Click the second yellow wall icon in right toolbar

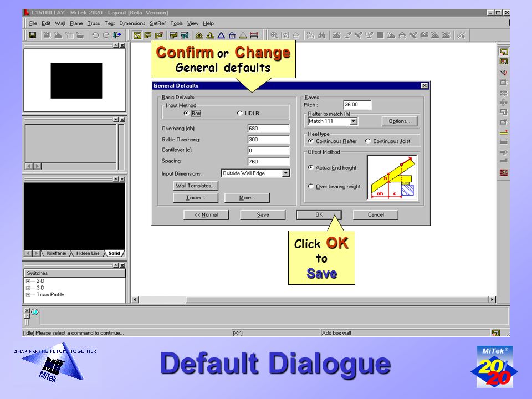(504, 62)
